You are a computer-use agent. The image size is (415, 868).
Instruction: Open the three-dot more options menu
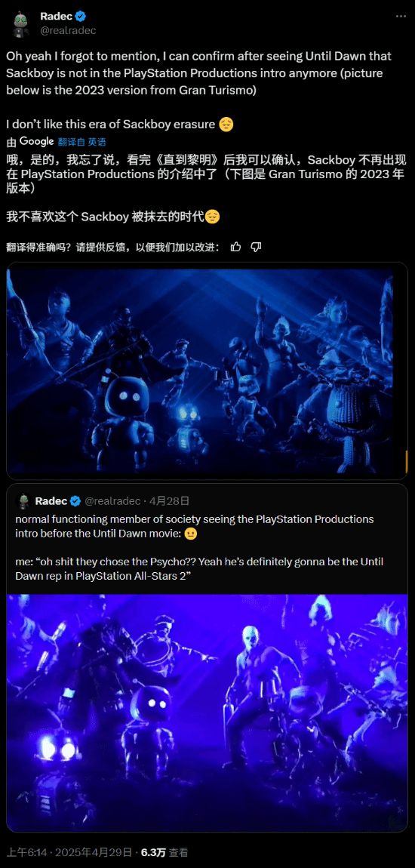click(x=401, y=17)
